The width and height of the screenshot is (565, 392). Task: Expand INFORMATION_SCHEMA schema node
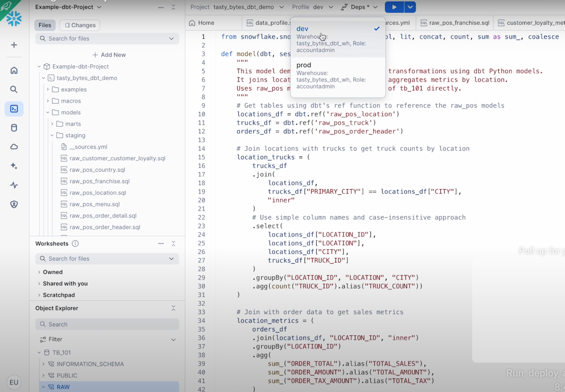43,364
